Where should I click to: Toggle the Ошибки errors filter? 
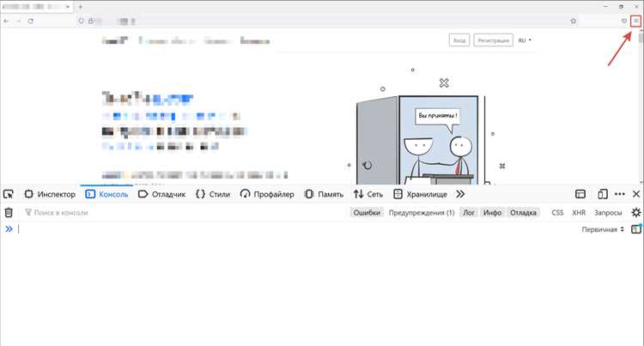click(367, 213)
